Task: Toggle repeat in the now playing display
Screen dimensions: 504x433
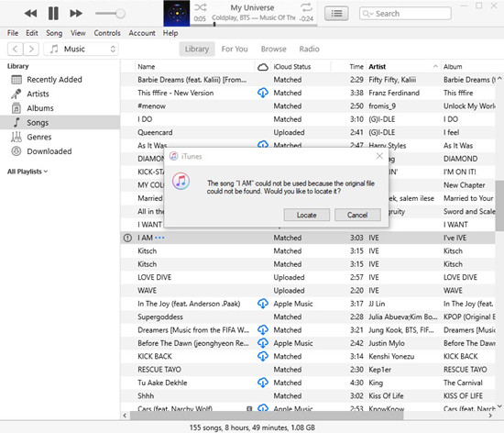Action: pyautogui.click(x=306, y=7)
